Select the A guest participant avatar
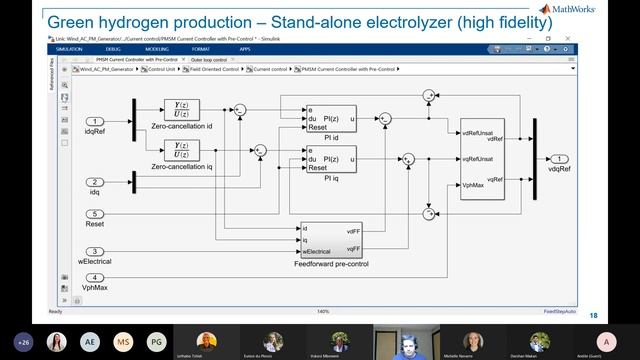Image resolution: width=640 pixels, height=360 pixels. [607, 342]
